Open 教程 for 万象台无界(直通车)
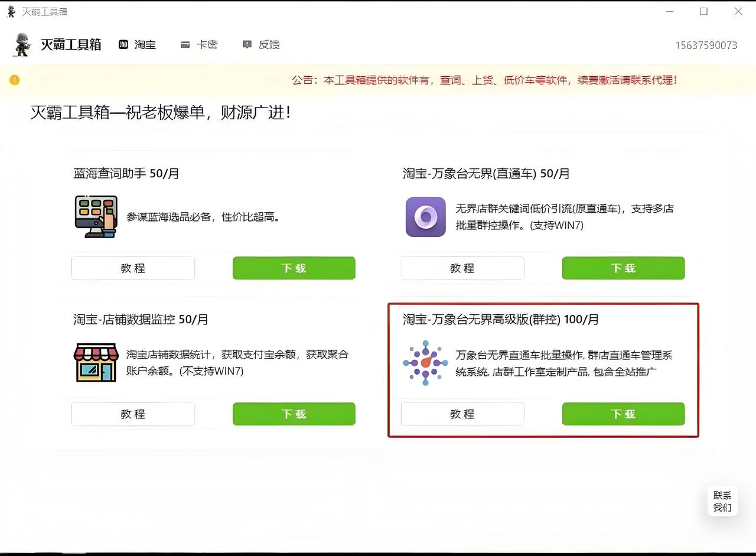The height and width of the screenshot is (556, 756). point(462,268)
